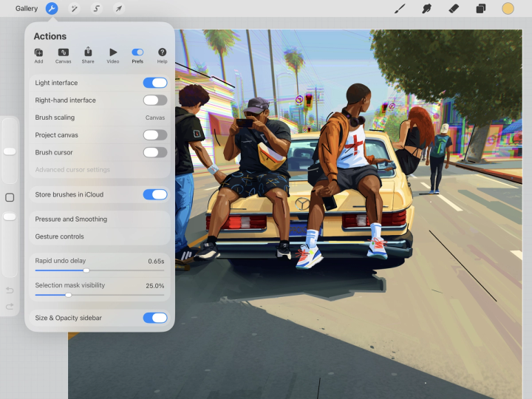
Task: Click the brush opacity slider handle
Action: (10, 216)
